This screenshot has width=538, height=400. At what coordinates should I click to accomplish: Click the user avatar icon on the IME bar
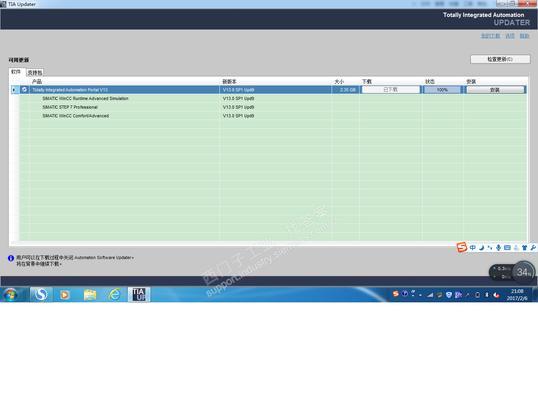tap(516, 247)
